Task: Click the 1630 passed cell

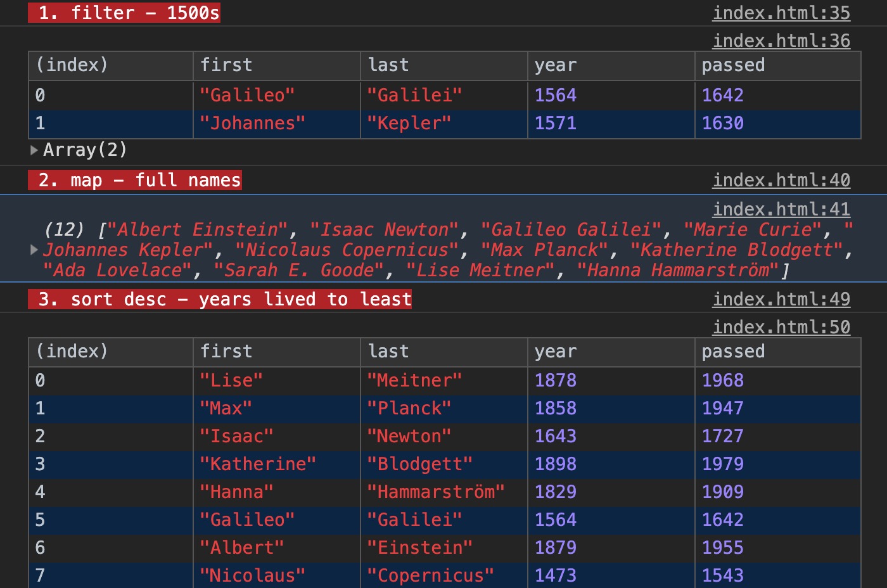Action: pos(778,123)
